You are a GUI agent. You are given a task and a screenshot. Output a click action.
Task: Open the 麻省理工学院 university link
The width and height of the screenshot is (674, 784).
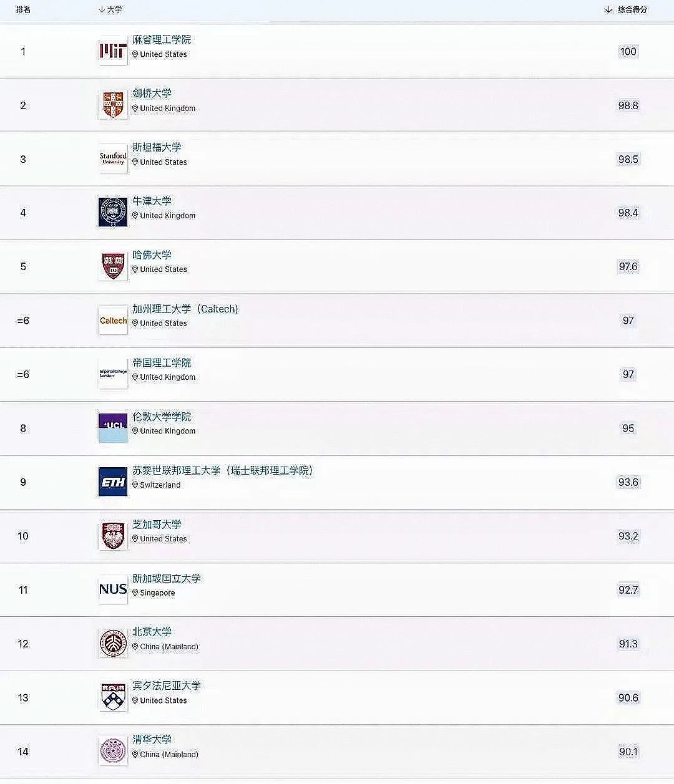(x=162, y=39)
